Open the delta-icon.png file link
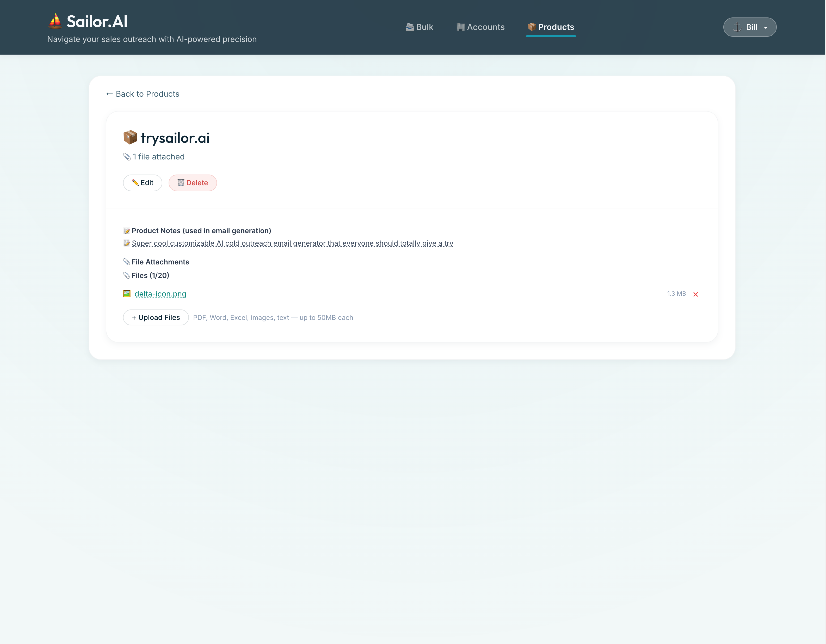Screen dimensions: 826x644 pos(160,294)
